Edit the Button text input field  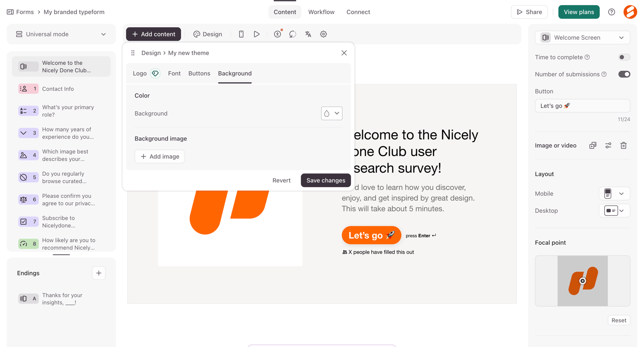click(582, 106)
